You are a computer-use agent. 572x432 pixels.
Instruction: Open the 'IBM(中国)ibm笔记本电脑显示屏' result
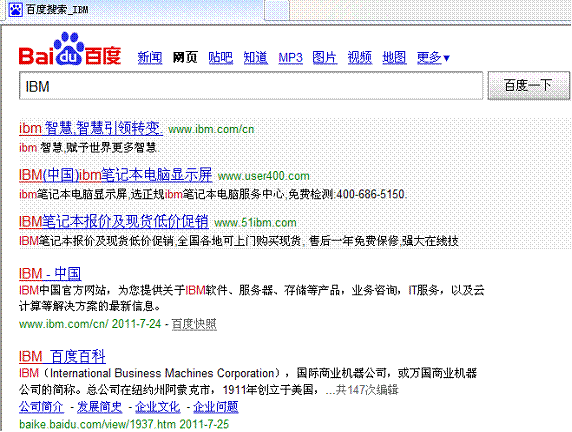(116, 175)
